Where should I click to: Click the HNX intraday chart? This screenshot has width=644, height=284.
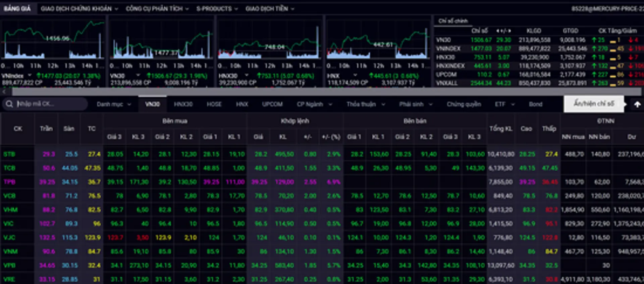[x=378, y=40]
